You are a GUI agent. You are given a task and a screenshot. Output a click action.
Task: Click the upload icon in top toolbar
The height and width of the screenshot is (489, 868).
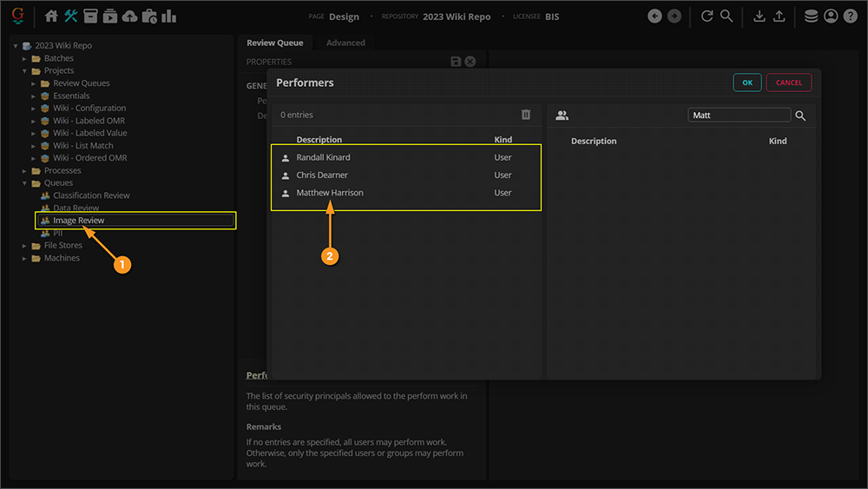click(x=779, y=17)
